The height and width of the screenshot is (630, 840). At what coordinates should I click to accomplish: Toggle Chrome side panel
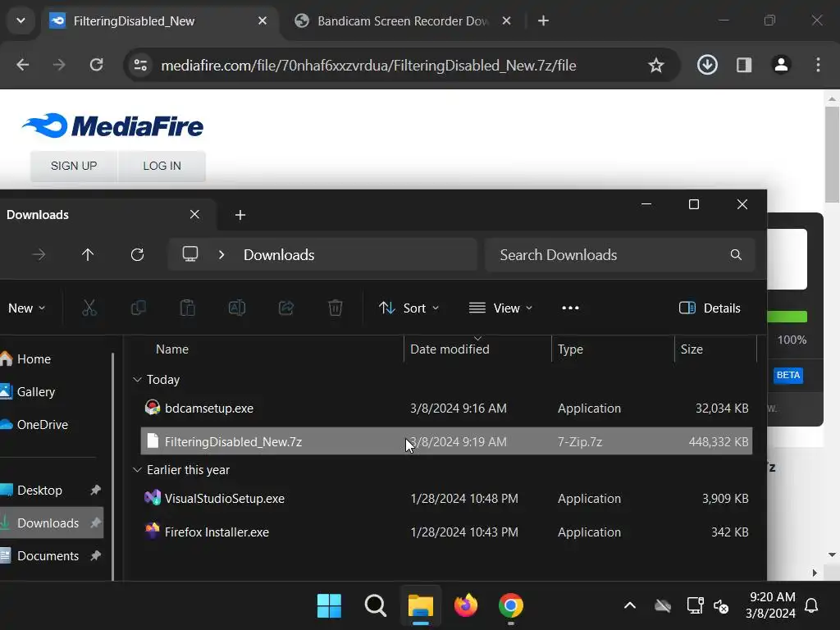click(744, 65)
